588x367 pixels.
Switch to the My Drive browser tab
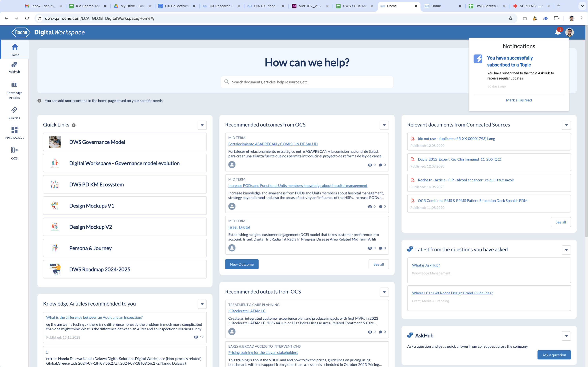tap(132, 6)
